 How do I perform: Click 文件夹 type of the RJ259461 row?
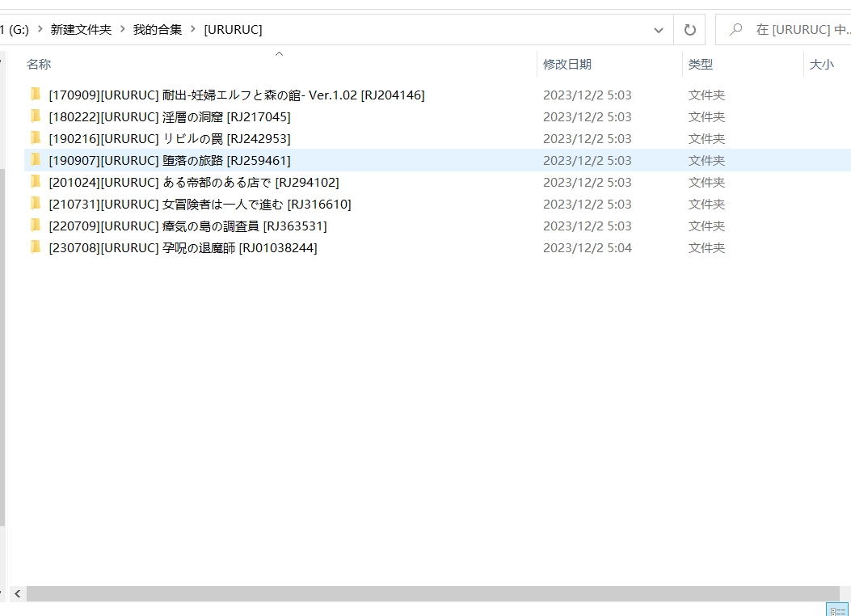pos(706,160)
